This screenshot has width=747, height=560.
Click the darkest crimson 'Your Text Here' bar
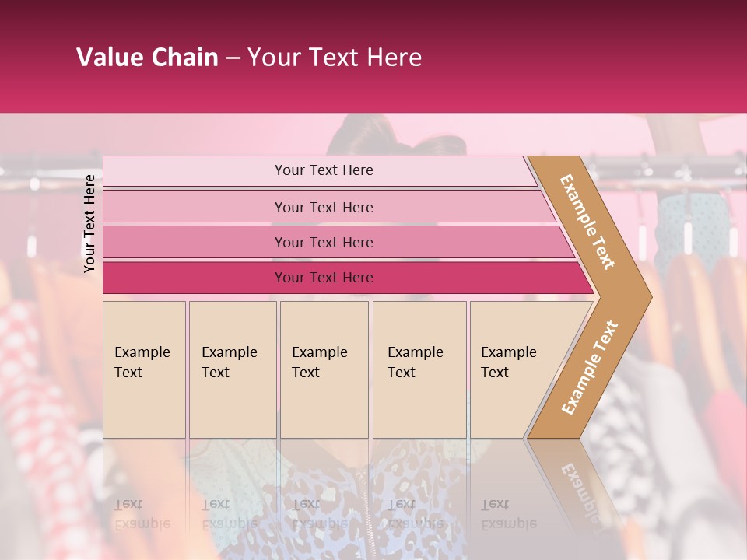(x=323, y=278)
